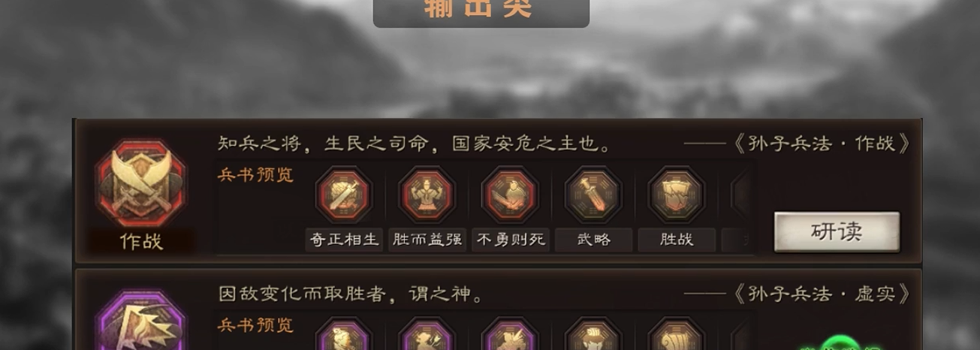Click the 胜而益强 name label
The image size is (980, 350).
pyautogui.click(x=427, y=240)
